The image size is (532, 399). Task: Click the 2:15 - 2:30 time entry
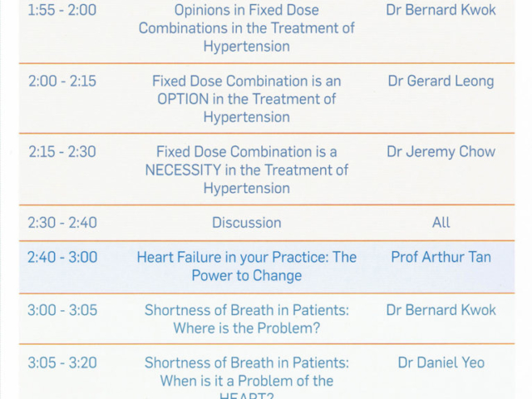(x=62, y=152)
